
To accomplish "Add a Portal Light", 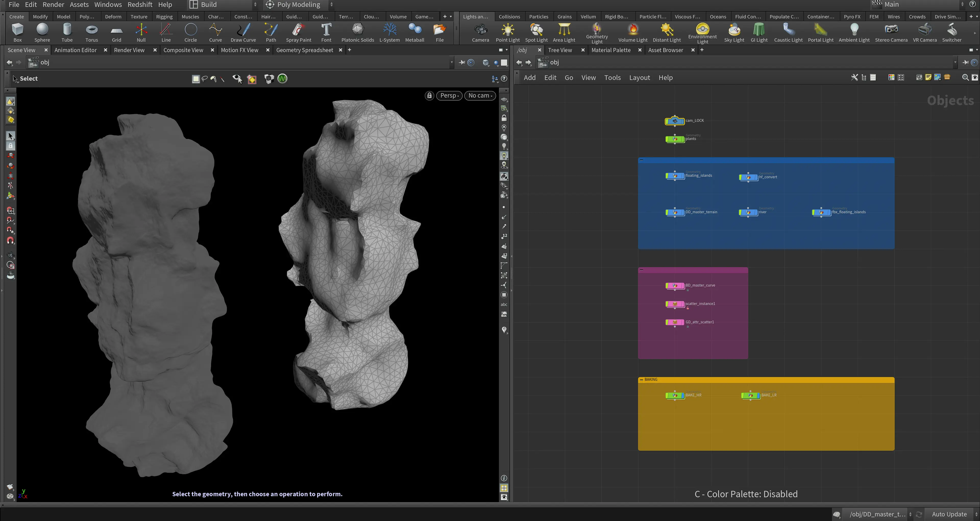I will pyautogui.click(x=820, y=32).
